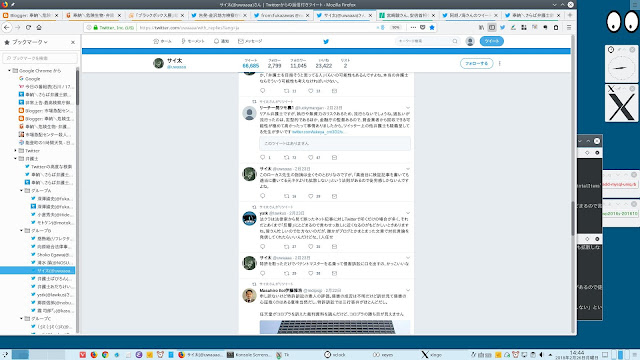Click the green padlock site security icon
This screenshot has width=640, height=360.
[96, 27]
